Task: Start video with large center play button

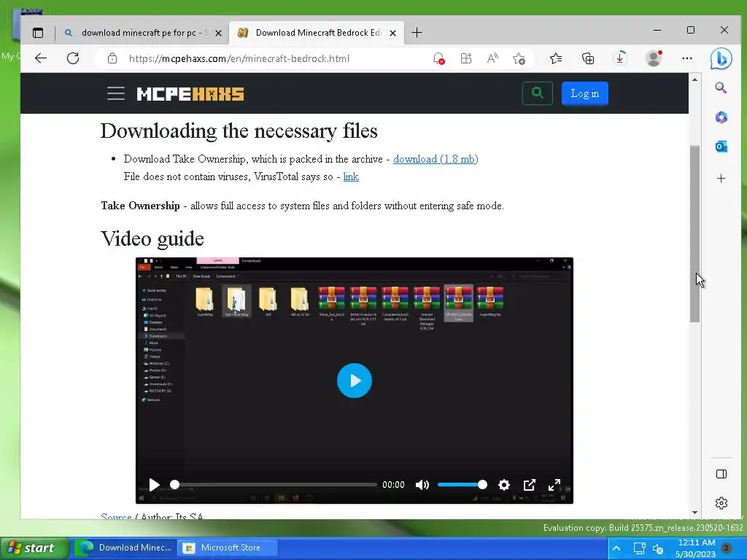Action: coord(355,381)
